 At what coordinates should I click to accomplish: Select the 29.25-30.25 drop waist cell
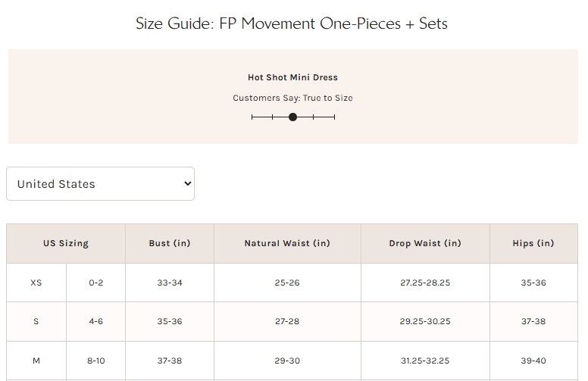coord(425,321)
